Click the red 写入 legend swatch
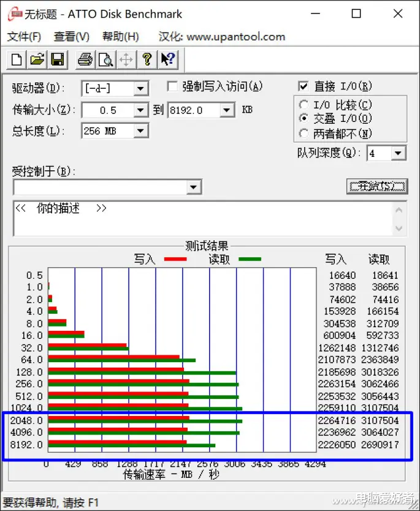The image size is (420, 511). coord(175,259)
